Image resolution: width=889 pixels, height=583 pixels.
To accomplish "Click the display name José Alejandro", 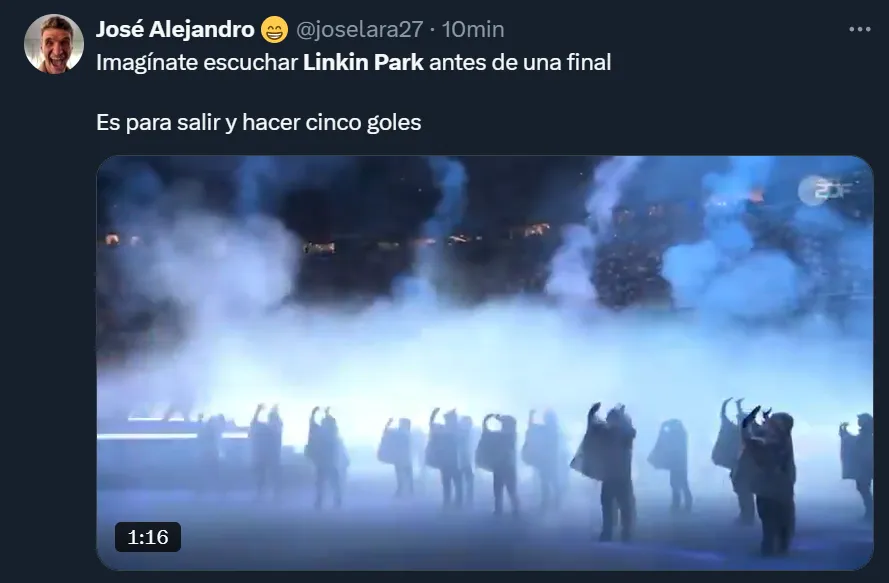I will click(x=175, y=29).
